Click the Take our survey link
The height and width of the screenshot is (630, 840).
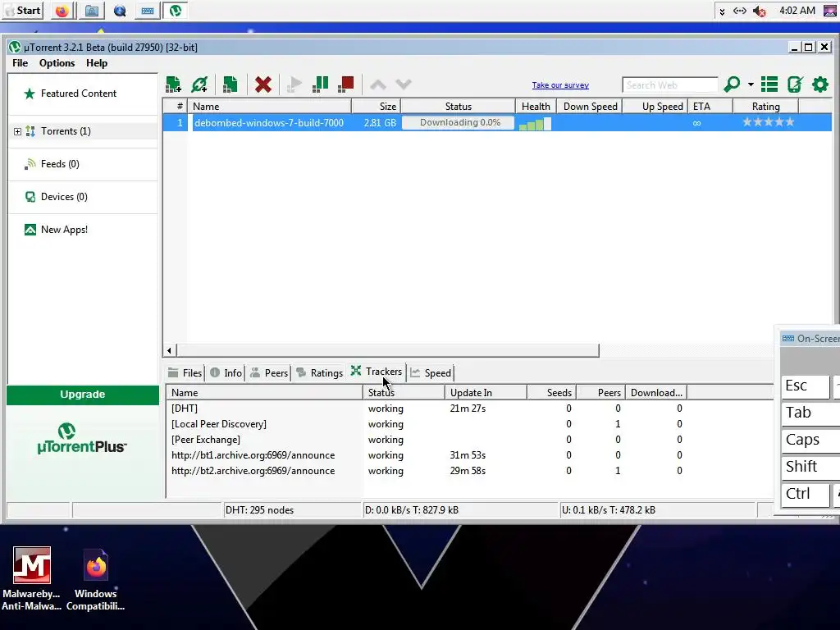point(560,84)
